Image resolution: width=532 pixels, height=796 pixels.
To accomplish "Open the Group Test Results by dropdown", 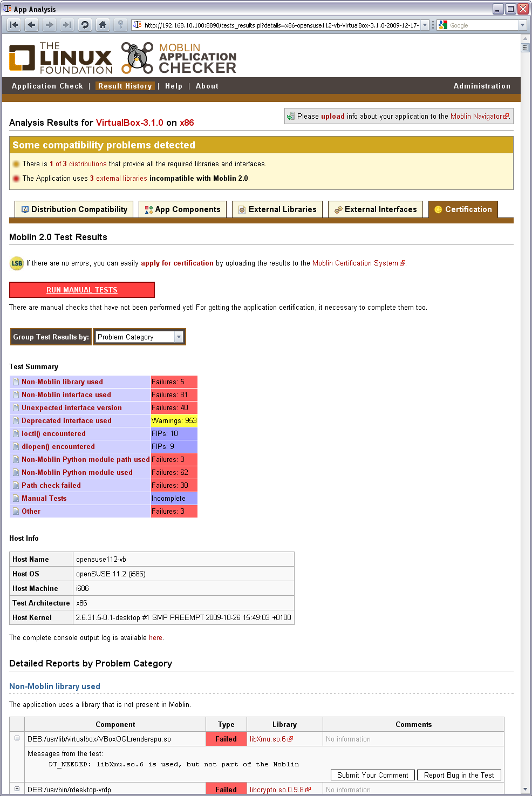I will 140,337.
